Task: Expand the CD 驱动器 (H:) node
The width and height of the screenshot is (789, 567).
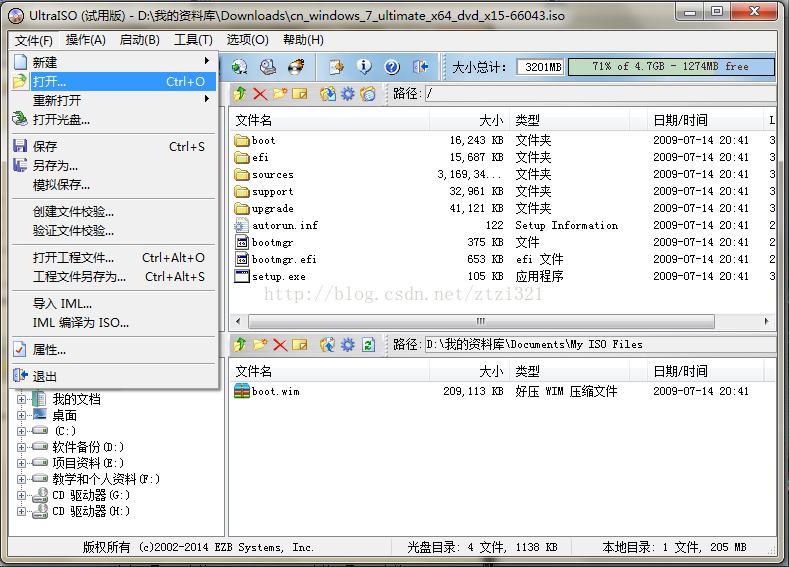Action: (x=21, y=512)
